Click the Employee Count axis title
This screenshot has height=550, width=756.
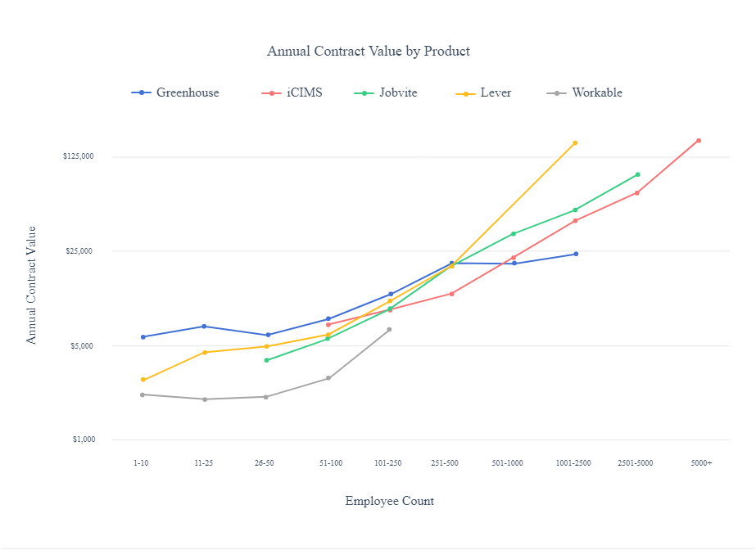391,500
